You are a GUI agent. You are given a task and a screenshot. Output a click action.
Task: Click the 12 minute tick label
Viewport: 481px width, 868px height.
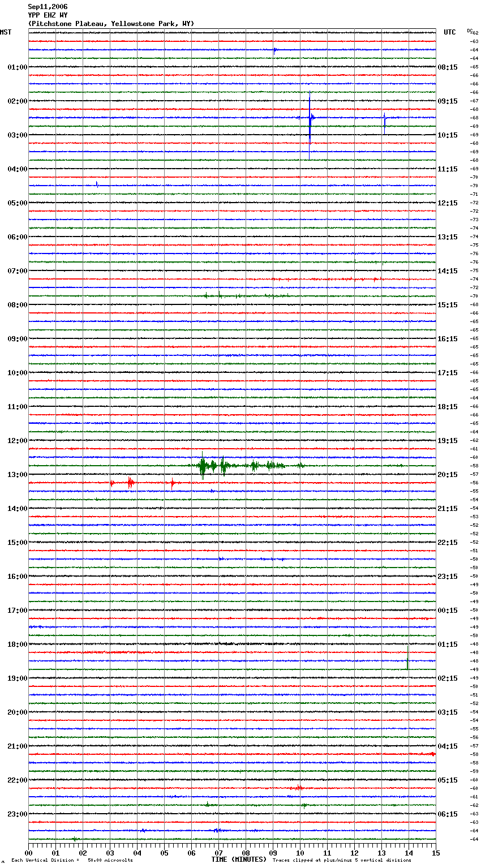pos(354,853)
